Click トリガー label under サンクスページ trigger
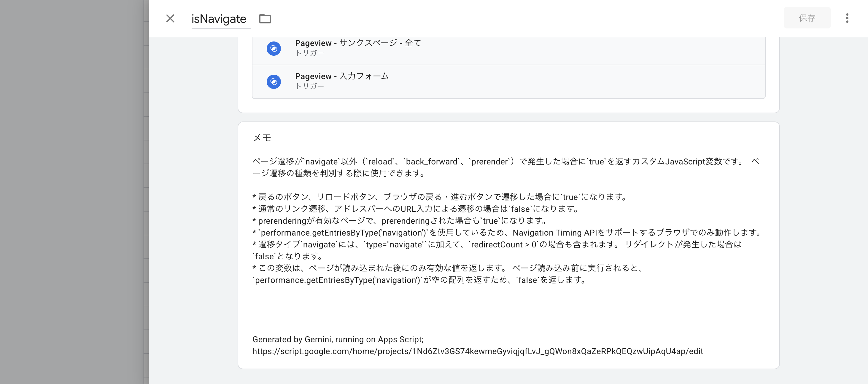This screenshot has width=868, height=384. pos(309,53)
